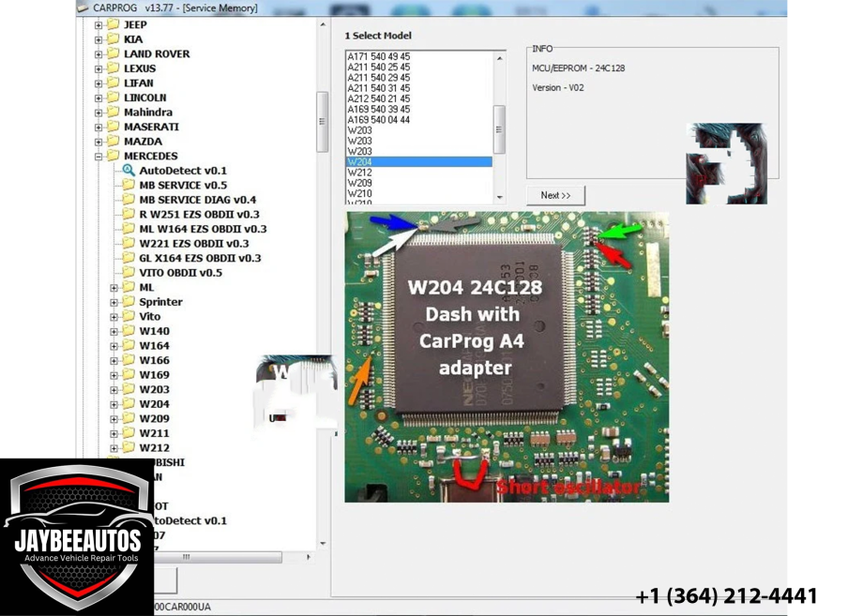Click the KIA folder icon

(113, 39)
